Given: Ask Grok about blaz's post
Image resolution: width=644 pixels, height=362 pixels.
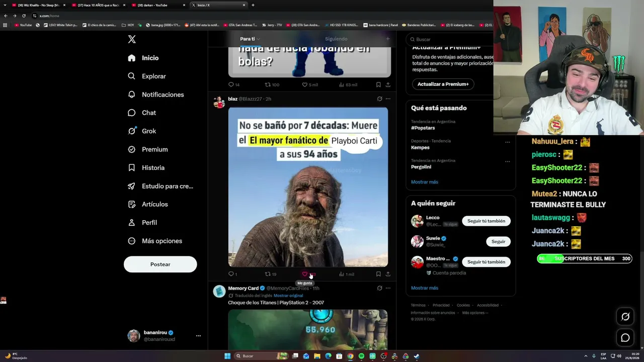Looking at the screenshot, I should click(379, 99).
